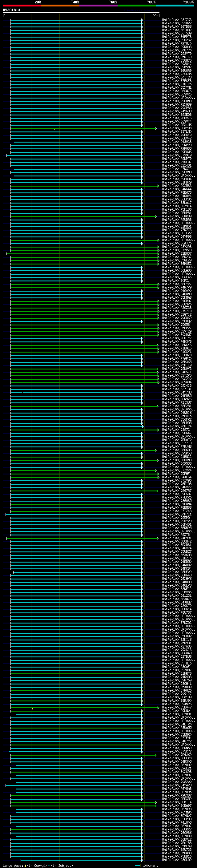This screenshot has width=197, height=868.
Task: Select hit label UniRef100_B0XRW7
Action: [x=177, y=335]
